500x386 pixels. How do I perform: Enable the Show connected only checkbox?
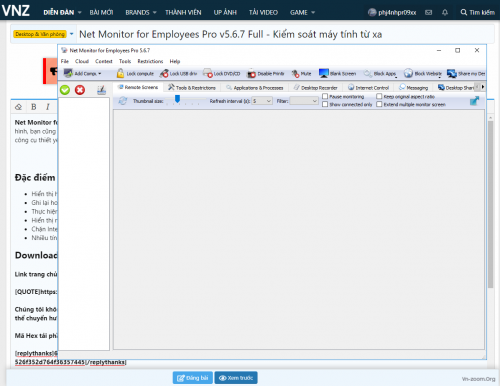coord(325,104)
